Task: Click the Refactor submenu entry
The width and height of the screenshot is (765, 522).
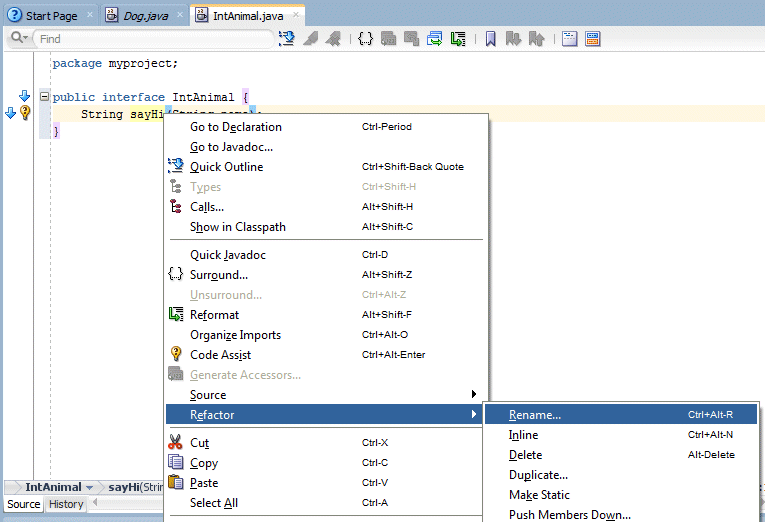Action: point(324,415)
